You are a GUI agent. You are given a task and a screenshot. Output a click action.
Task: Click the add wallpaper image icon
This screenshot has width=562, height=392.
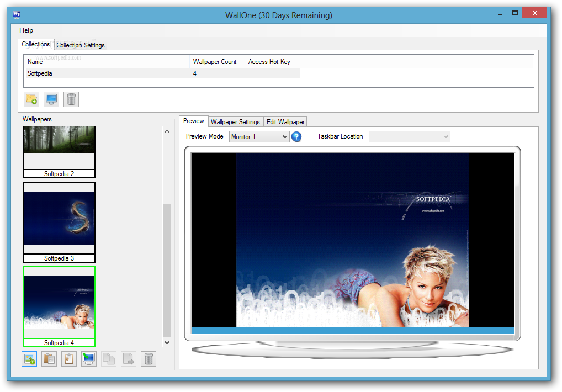[29, 359]
